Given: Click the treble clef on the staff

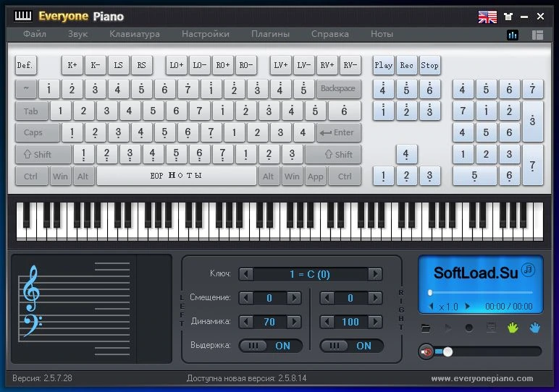Looking at the screenshot, I should (x=31, y=288).
